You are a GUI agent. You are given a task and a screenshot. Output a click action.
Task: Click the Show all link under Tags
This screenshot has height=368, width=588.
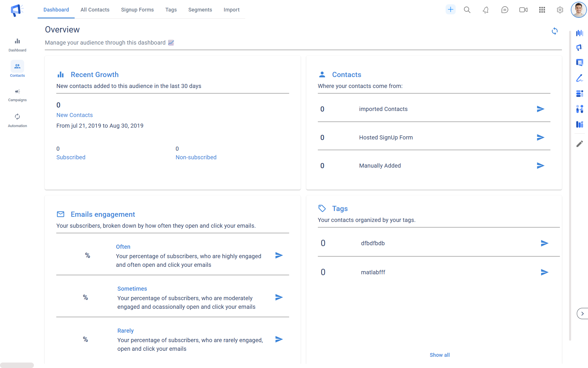point(440,355)
